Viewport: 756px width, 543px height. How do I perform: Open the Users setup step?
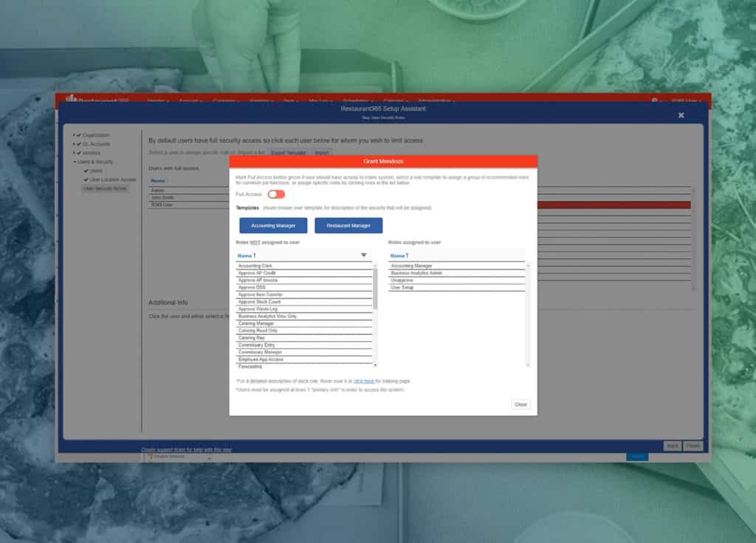click(x=96, y=171)
